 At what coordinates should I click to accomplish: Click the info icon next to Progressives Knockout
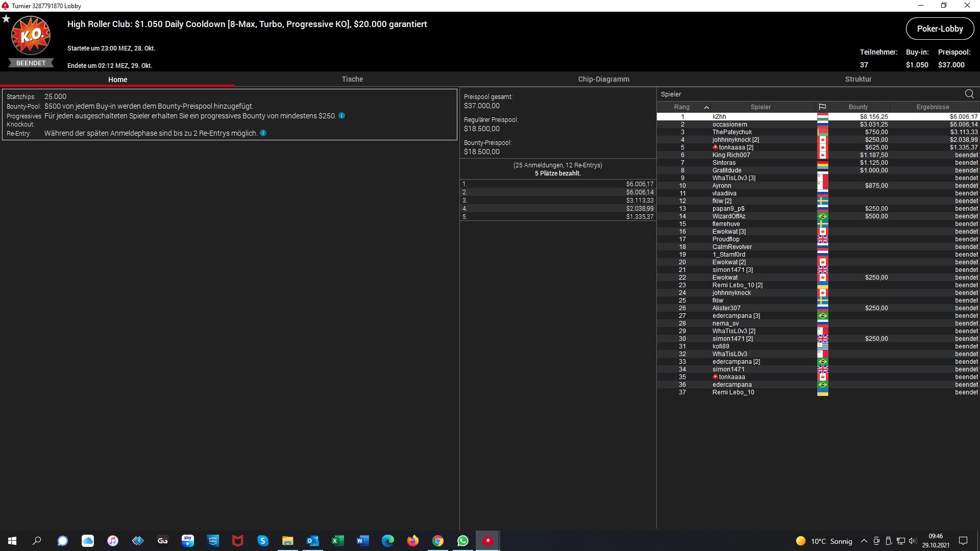[341, 116]
